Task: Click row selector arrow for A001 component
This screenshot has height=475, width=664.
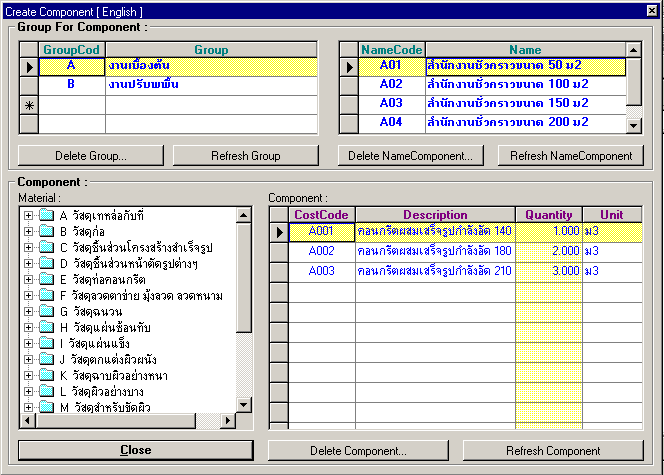Action: pos(279,232)
